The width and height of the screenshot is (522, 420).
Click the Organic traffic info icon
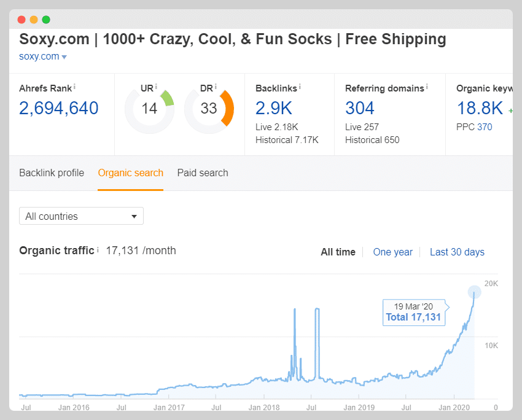97,249
